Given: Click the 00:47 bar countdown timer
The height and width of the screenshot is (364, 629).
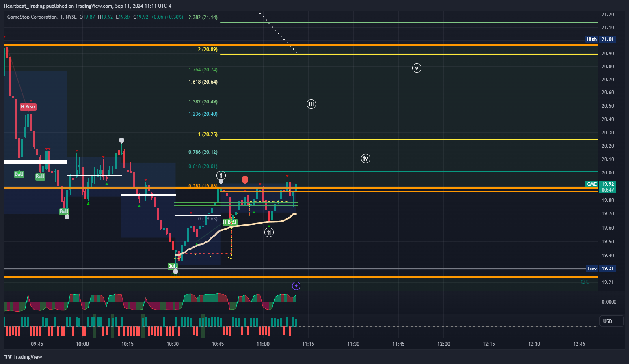Looking at the screenshot, I should click(607, 190).
